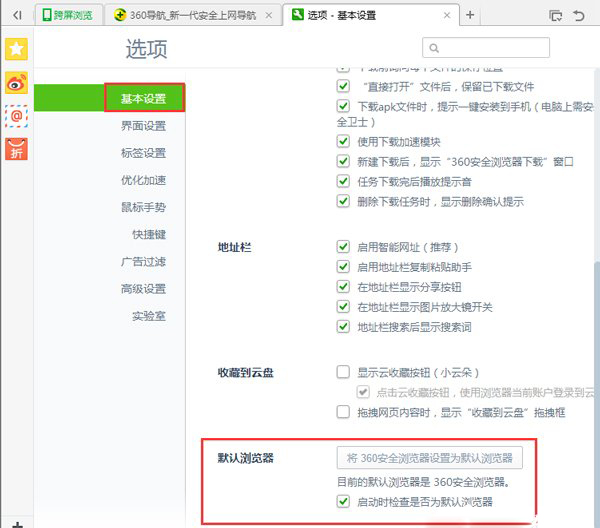The image size is (600, 528).
Task: Click the options search input field
Action: click(486, 48)
